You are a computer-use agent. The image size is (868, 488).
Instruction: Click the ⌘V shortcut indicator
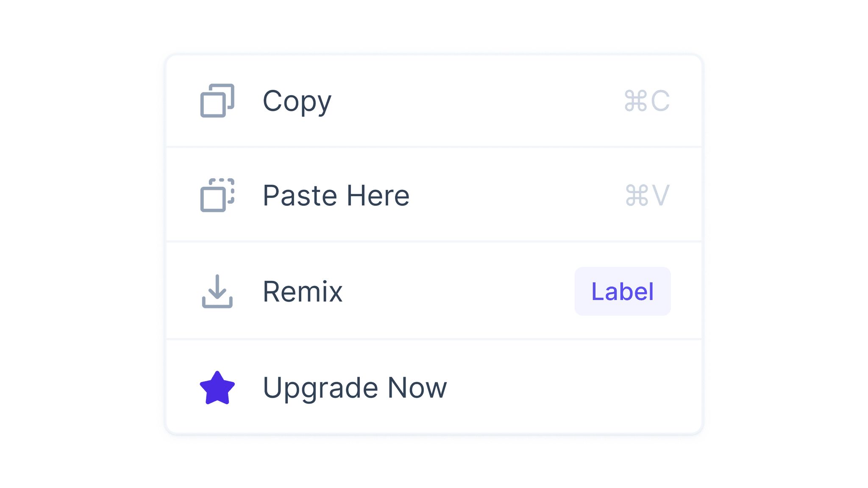click(x=648, y=195)
